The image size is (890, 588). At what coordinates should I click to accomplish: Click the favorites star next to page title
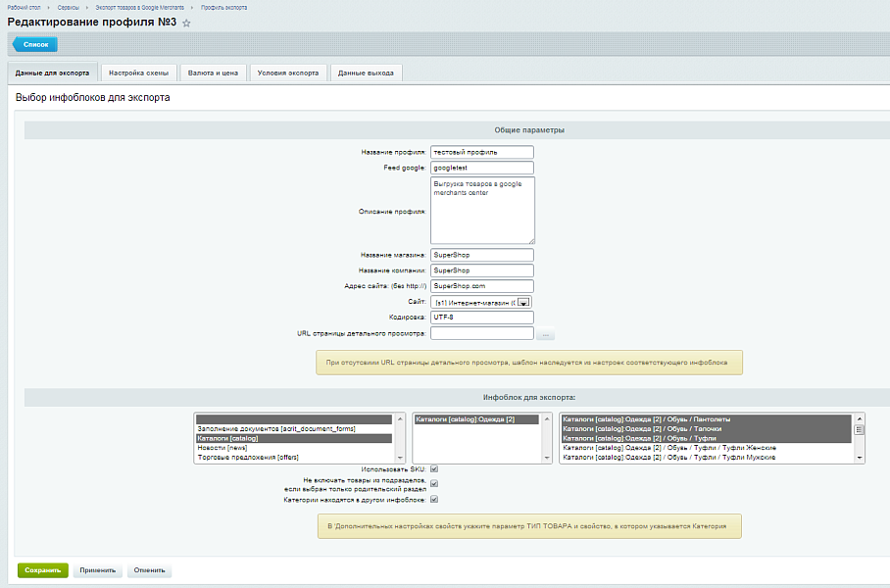click(x=187, y=23)
